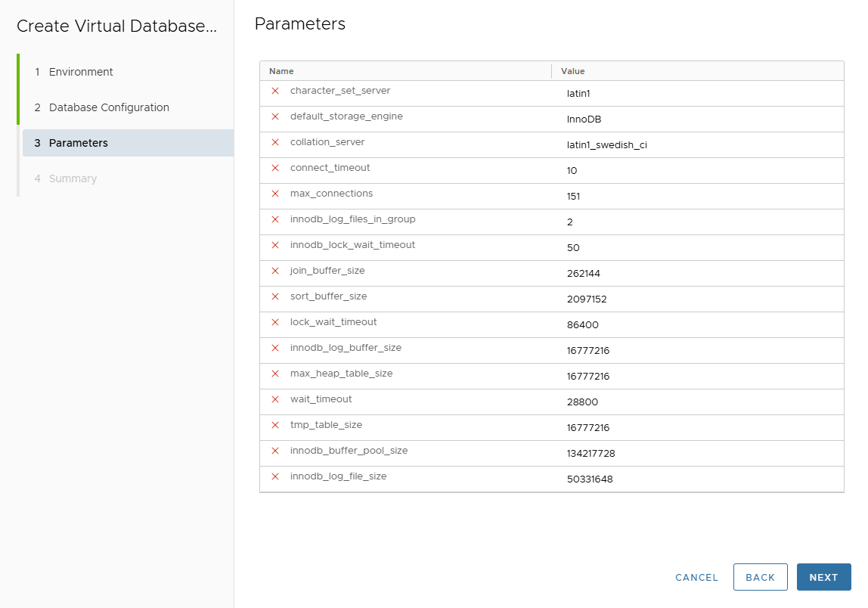This screenshot has height=608, width=868.
Task: Remove the lock_wait_timeout parameter
Action: coord(275,322)
